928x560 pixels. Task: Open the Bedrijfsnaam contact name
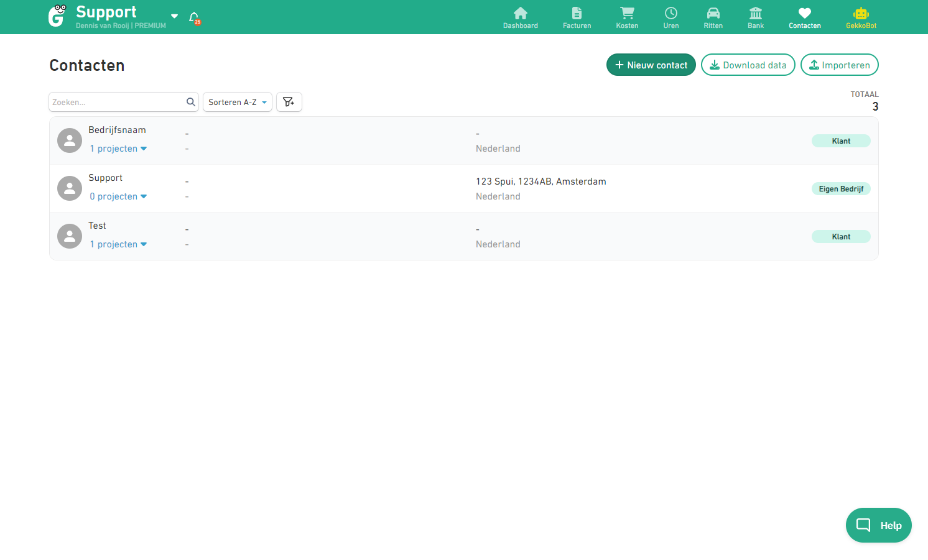[x=117, y=130]
